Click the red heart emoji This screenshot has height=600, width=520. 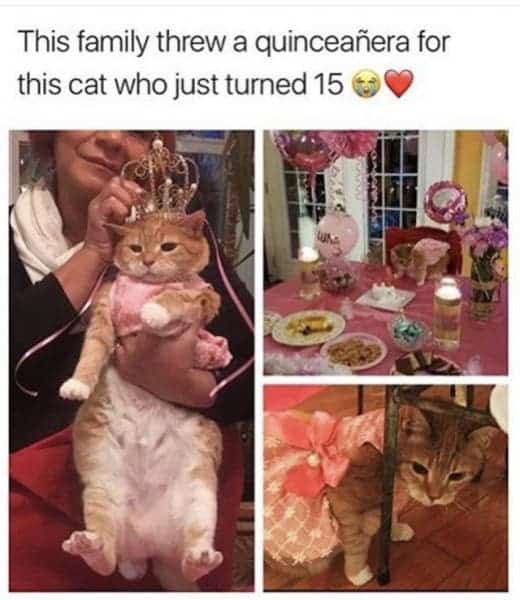[x=399, y=83]
